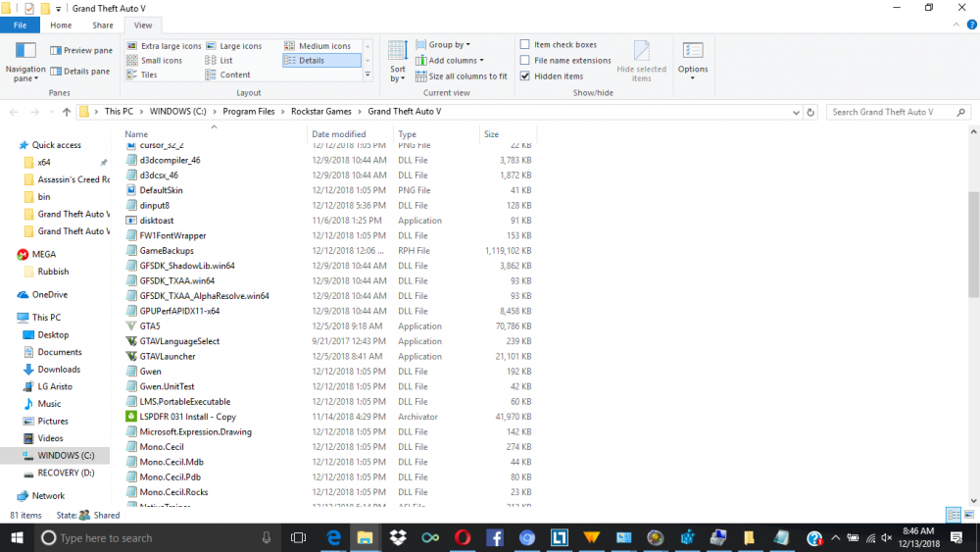Image resolution: width=980 pixels, height=552 pixels.
Task: Click Hide selected items button
Action: point(641,61)
